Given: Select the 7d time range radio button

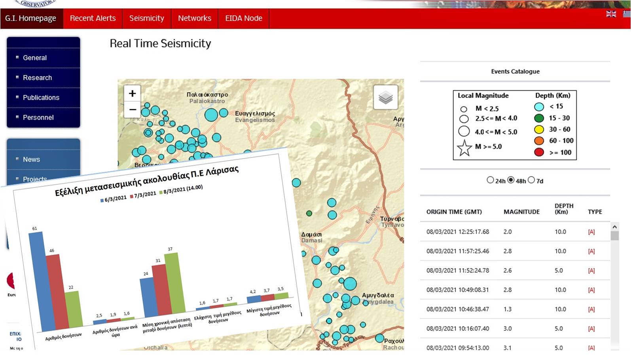Looking at the screenshot, I should click(531, 180).
